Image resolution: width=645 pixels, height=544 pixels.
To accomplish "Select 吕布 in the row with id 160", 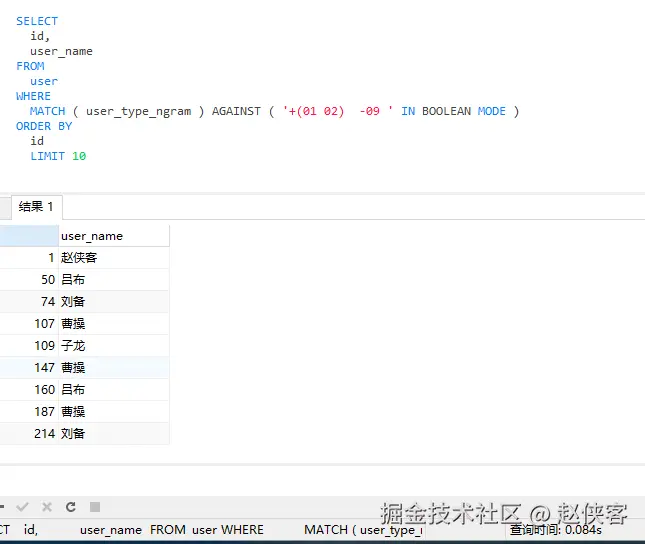I will click(x=114, y=390).
